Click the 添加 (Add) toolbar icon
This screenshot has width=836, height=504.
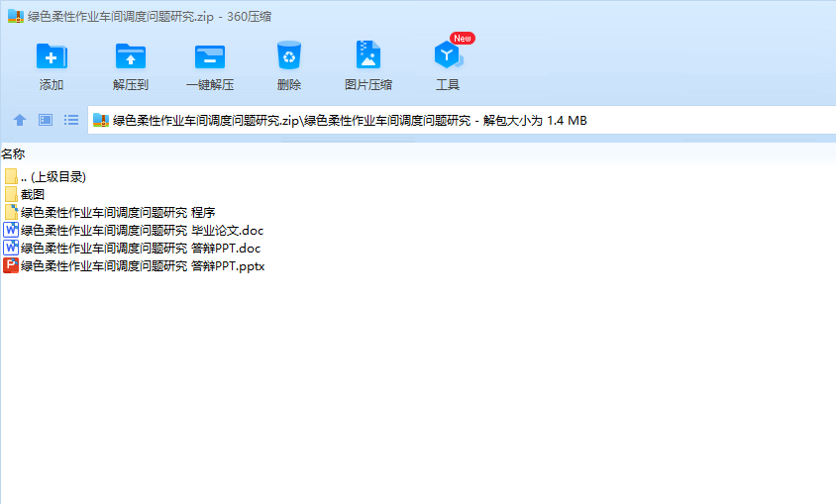(52, 55)
